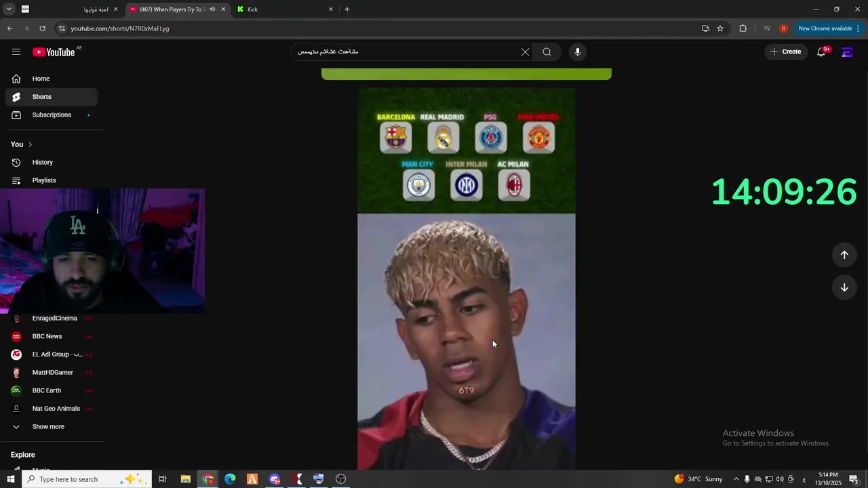Viewport: 868px width, 488px height.
Task: Open weather widget 34°C Sunny
Action: click(x=698, y=479)
